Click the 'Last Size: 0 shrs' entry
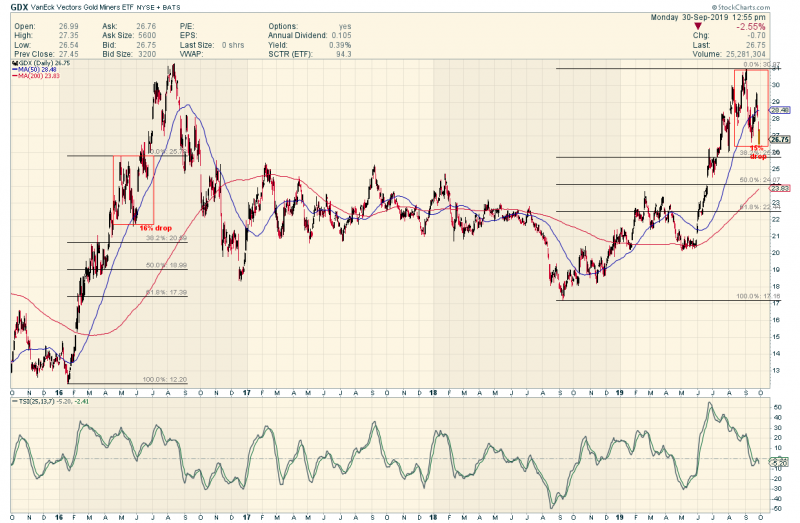This screenshot has height=523, width=800. click(x=212, y=45)
